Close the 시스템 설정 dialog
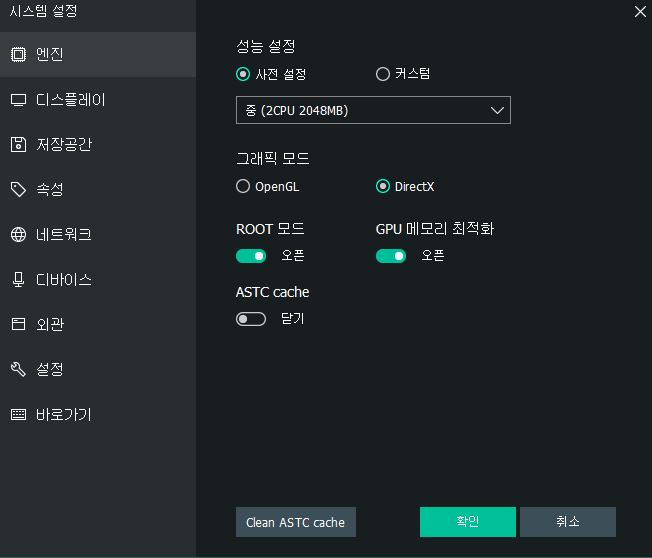This screenshot has width=652, height=558. coord(640,12)
